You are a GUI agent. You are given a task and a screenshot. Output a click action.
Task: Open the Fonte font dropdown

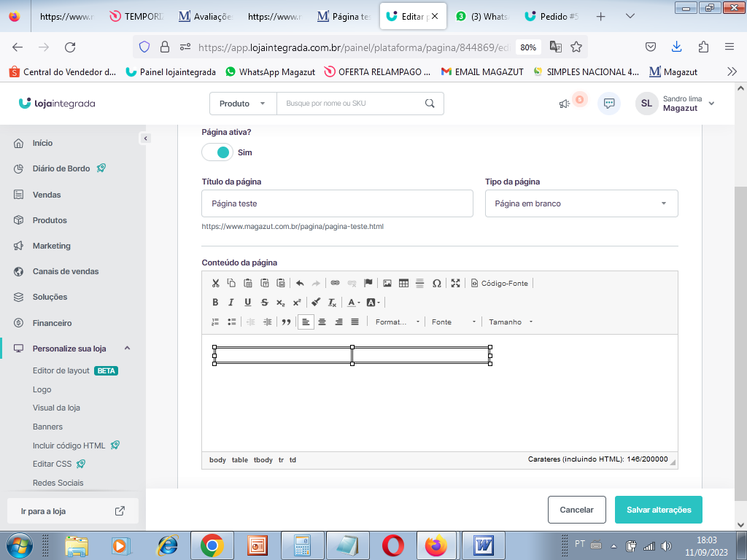[454, 322]
